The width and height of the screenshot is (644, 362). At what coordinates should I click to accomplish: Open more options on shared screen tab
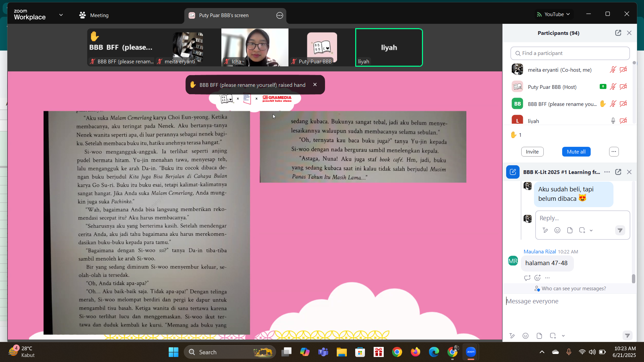pos(280,15)
